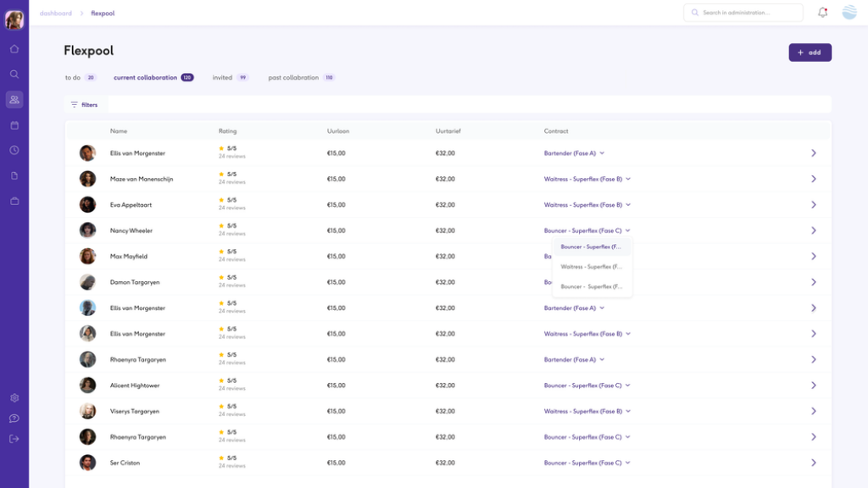Click the search icon in left sidebar
Viewport: 868px width, 488px height.
pos(14,75)
